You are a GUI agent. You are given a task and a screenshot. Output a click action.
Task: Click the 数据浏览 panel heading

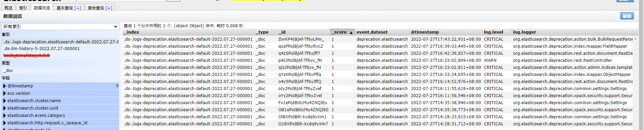click(x=13, y=16)
